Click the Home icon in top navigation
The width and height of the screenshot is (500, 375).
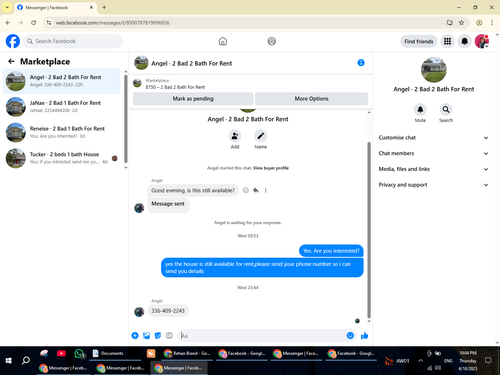pos(223,41)
